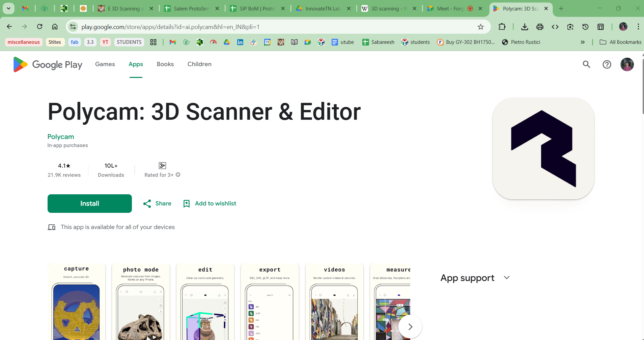Close the Polycam browser tab
Viewport: 644px width, 340px height.
click(x=546, y=8)
